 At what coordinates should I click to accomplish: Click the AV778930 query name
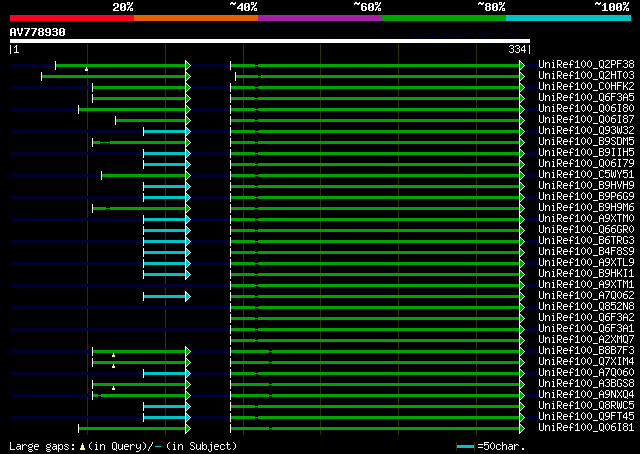click(x=38, y=32)
